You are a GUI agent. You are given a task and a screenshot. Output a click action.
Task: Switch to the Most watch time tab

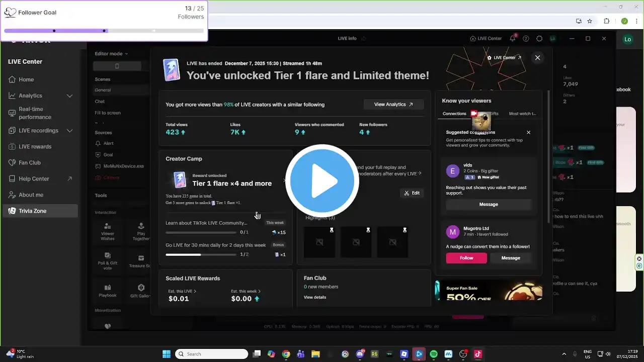(522, 114)
